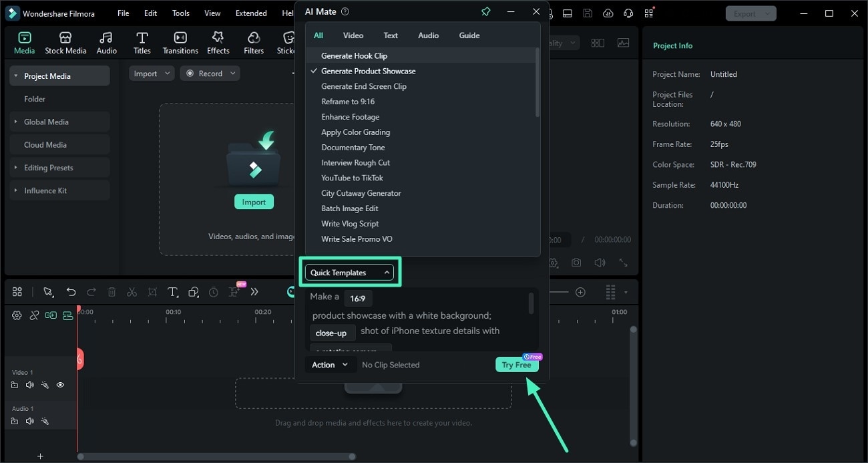Mute the Audio 1 track speaker
This screenshot has height=463, width=868.
(29, 421)
